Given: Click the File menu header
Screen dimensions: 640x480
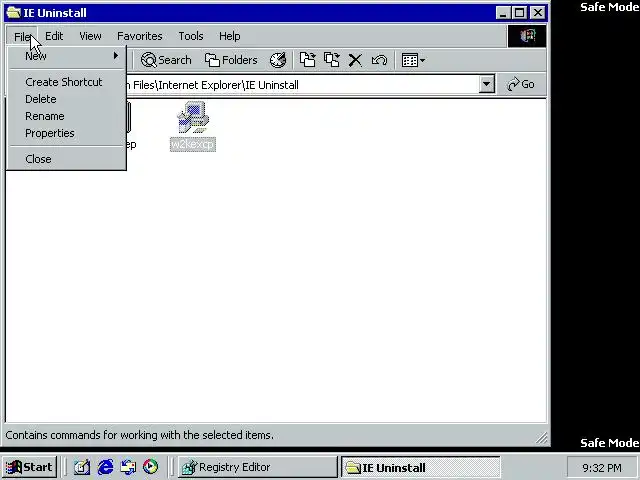Looking at the screenshot, I should point(22,36).
